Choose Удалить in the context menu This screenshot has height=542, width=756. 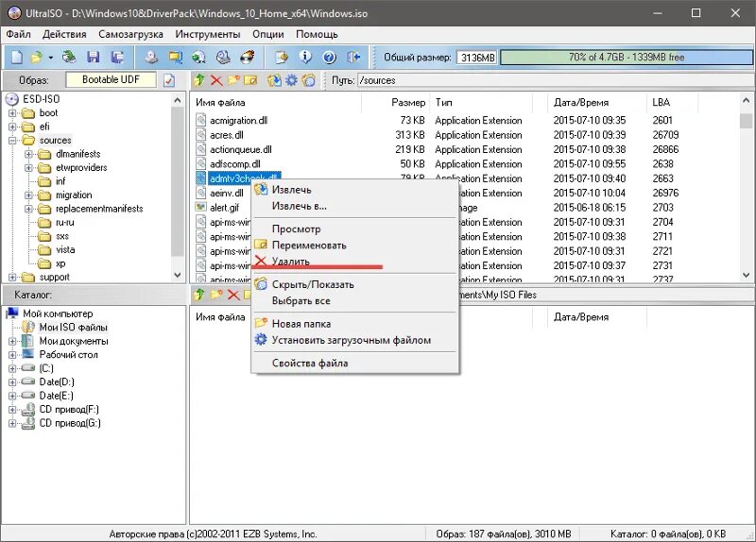pyautogui.click(x=355, y=262)
